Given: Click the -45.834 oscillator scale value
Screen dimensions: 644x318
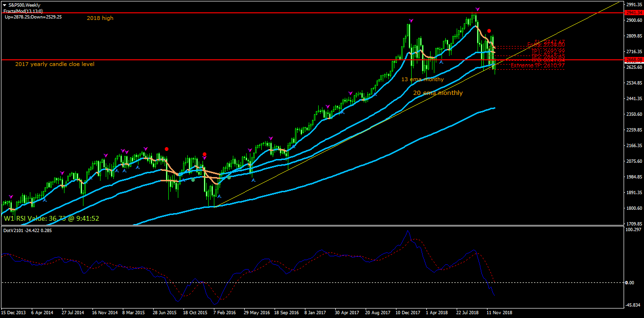Looking at the screenshot, I should [634, 305].
